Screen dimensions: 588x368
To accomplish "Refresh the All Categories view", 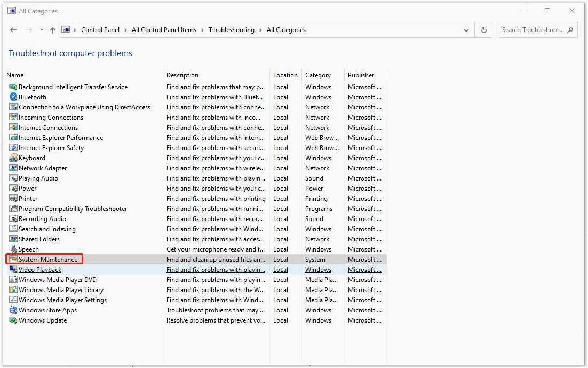I will pos(484,30).
